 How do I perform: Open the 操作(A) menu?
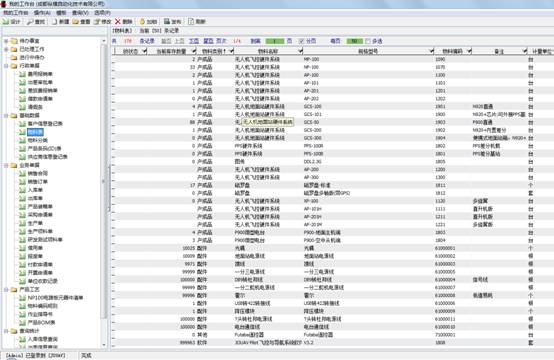(42, 13)
